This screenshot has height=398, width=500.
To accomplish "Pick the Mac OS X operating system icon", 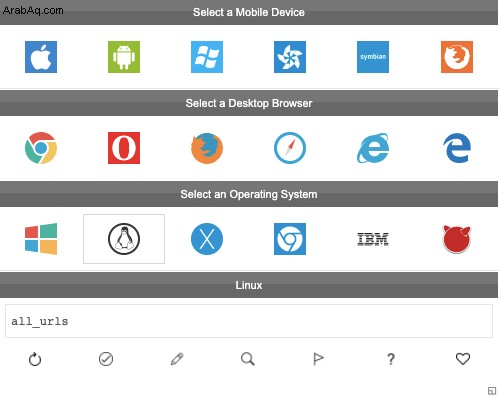I will coord(207,239).
